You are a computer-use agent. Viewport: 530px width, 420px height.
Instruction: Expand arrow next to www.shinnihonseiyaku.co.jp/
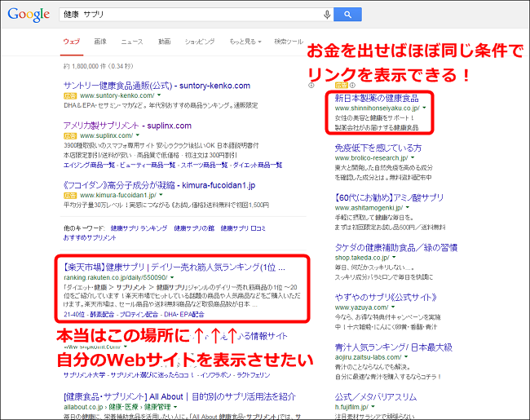[x=425, y=108]
